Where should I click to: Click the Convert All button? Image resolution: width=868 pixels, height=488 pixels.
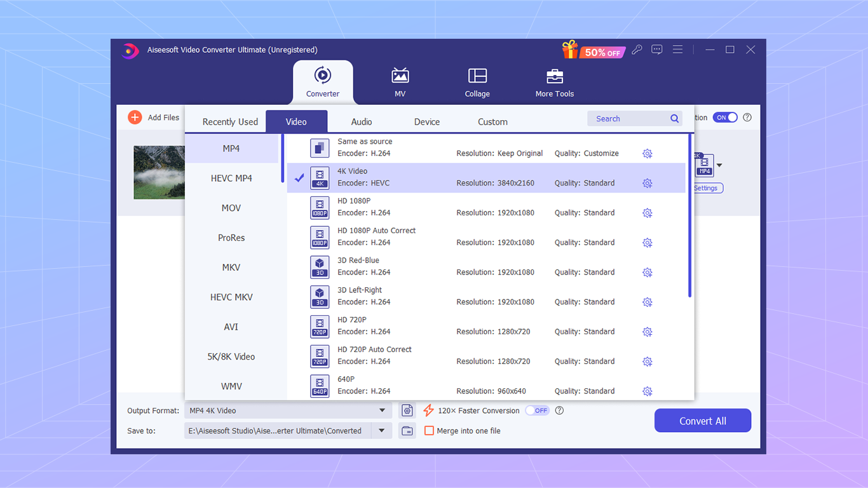tap(702, 420)
